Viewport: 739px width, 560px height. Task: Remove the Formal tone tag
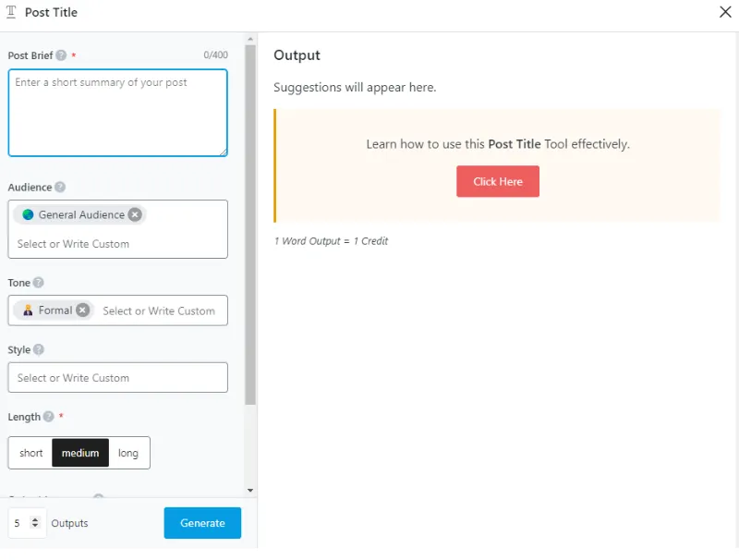coord(83,310)
